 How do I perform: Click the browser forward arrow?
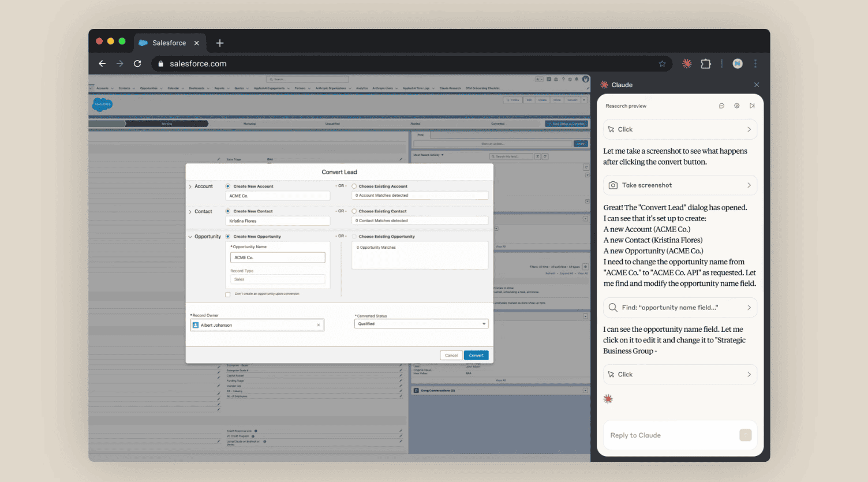click(x=119, y=63)
